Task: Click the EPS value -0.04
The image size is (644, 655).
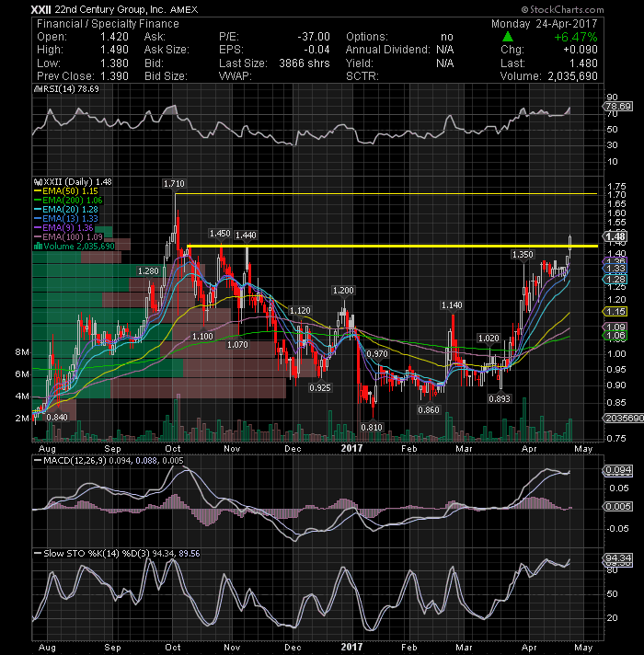Action: click(316, 50)
